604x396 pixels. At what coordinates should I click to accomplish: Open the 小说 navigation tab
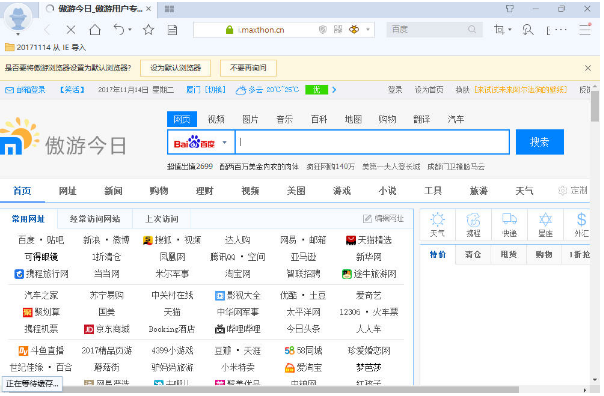[x=388, y=191]
